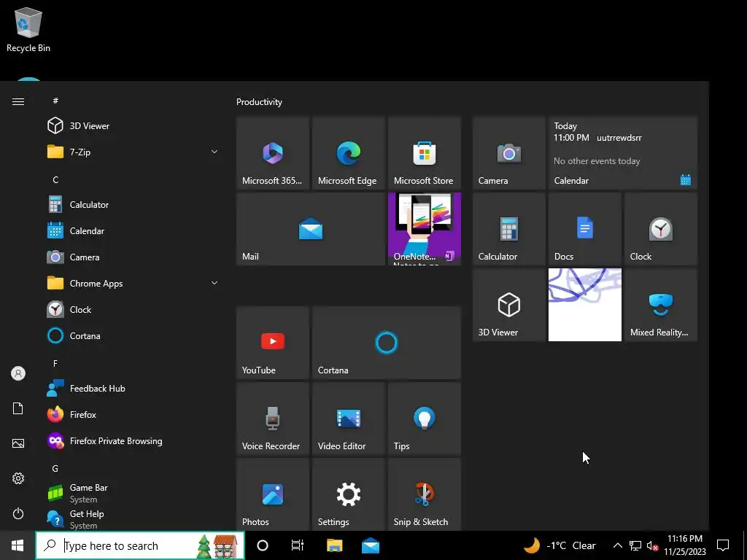Screen dimensions: 747x560
Task: Open Game Bar in the app list
Action: (x=133, y=493)
